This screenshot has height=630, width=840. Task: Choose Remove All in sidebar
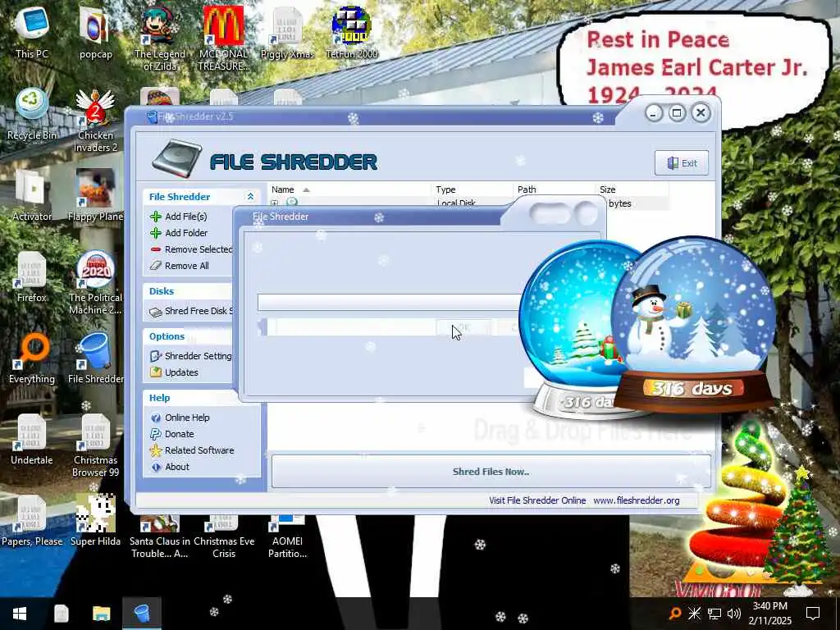pos(180,266)
